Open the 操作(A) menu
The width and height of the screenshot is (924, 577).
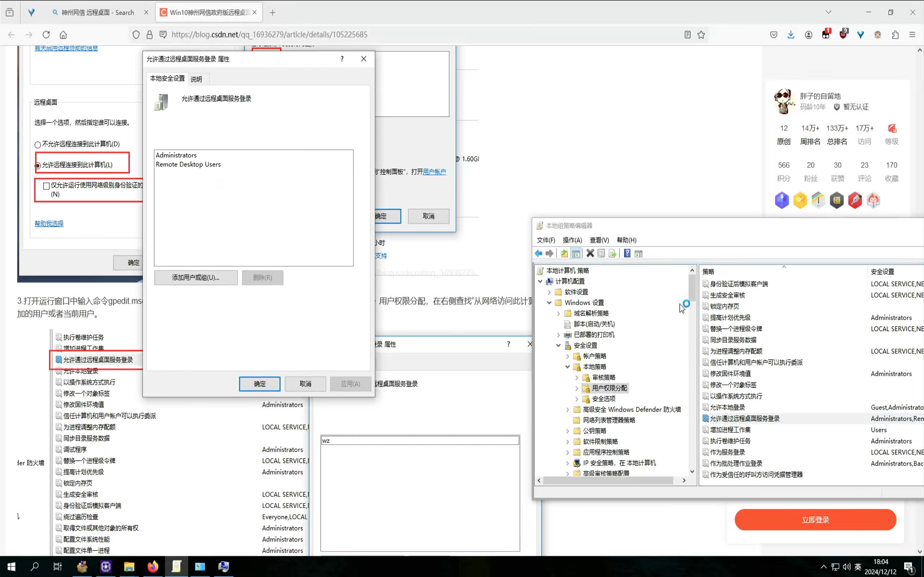tap(572, 240)
